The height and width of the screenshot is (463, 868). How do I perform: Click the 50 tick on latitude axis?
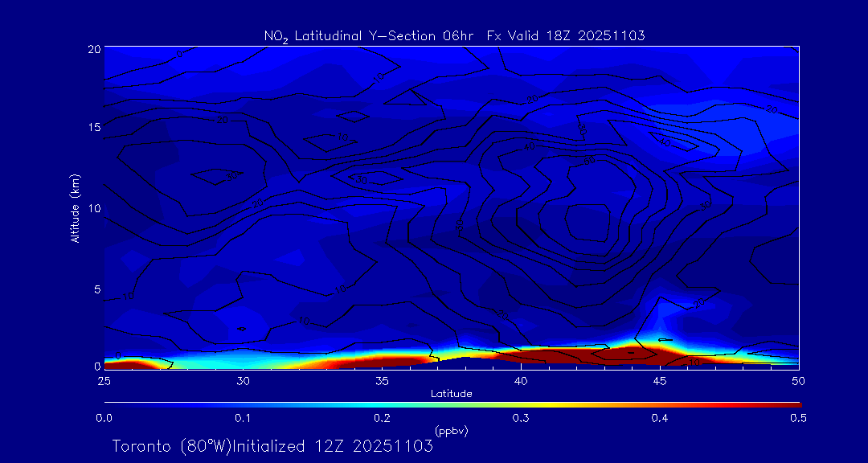pos(799,379)
